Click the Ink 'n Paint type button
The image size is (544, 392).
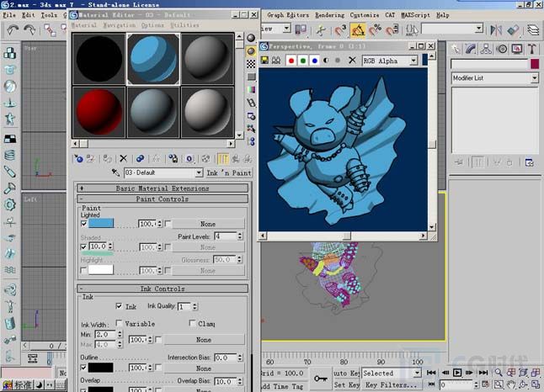click(x=229, y=172)
